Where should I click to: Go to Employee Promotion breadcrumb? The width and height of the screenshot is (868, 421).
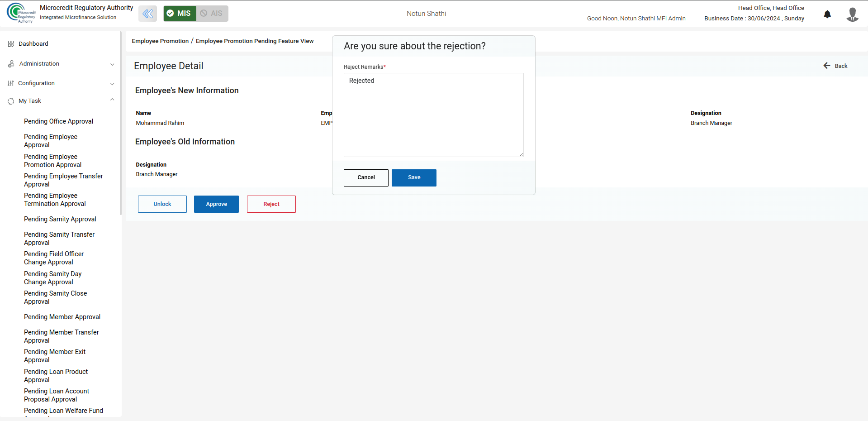coord(160,41)
